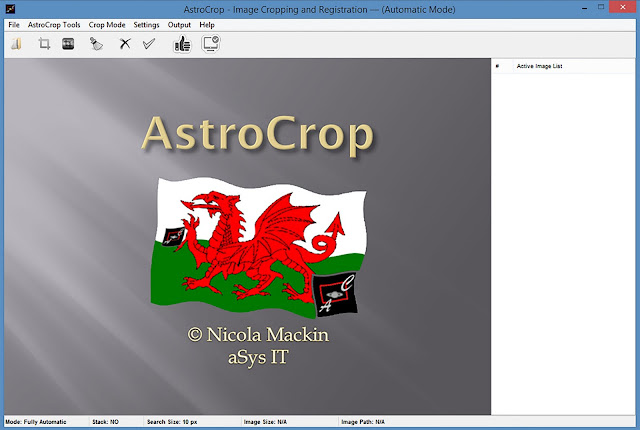Click the monitor with checkmark icon
The width and height of the screenshot is (640, 430).
[211, 44]
